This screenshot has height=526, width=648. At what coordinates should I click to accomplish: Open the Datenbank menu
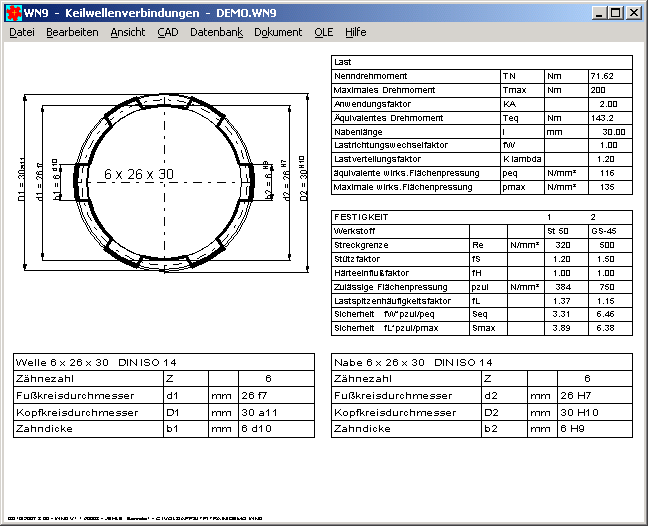pos(216,32)
